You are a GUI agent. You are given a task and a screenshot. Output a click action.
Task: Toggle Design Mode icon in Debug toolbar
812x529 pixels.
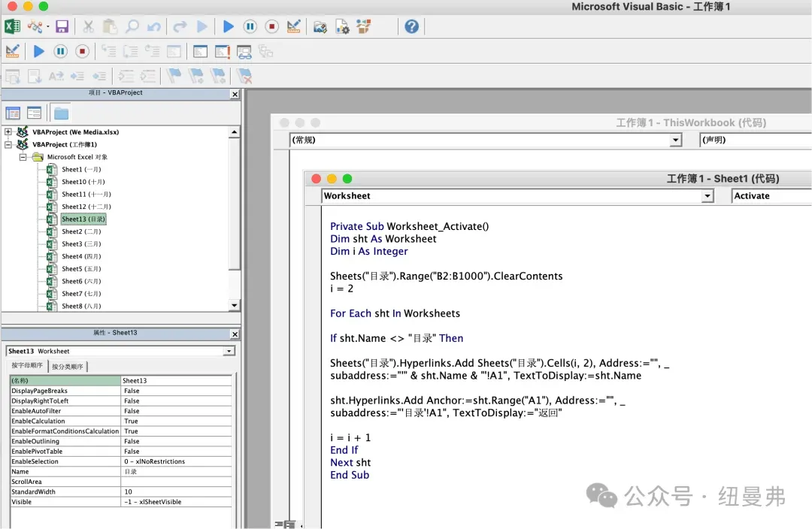(13, 51)
